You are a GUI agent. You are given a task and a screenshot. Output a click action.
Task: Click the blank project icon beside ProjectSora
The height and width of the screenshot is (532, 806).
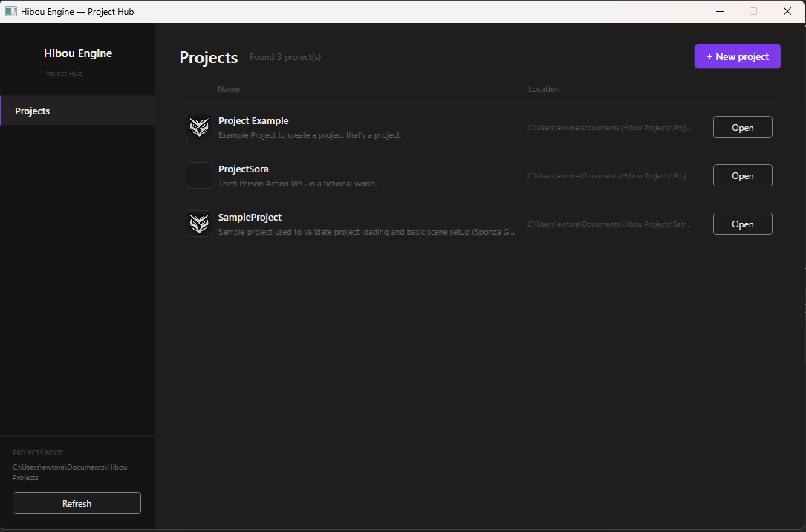[x=198, y=175]
